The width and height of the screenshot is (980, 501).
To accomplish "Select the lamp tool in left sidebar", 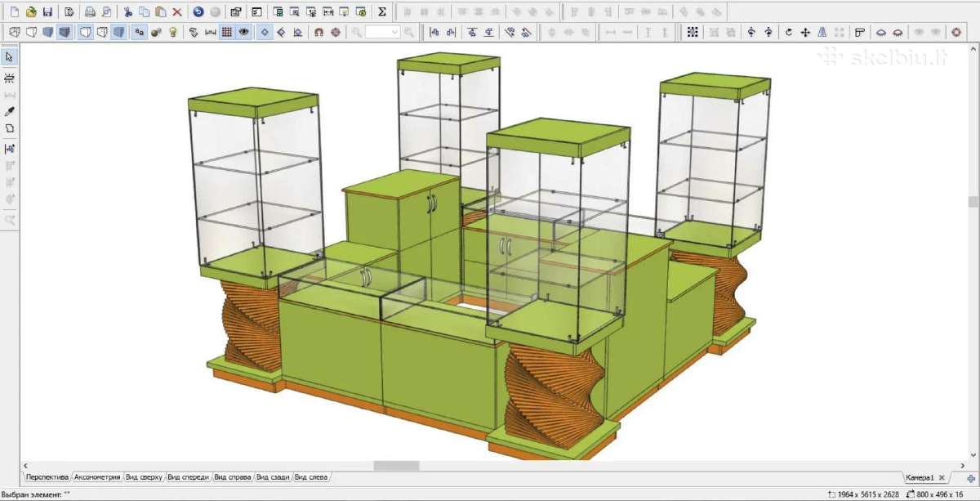I will pyautogui.click(x=10, y=77).
